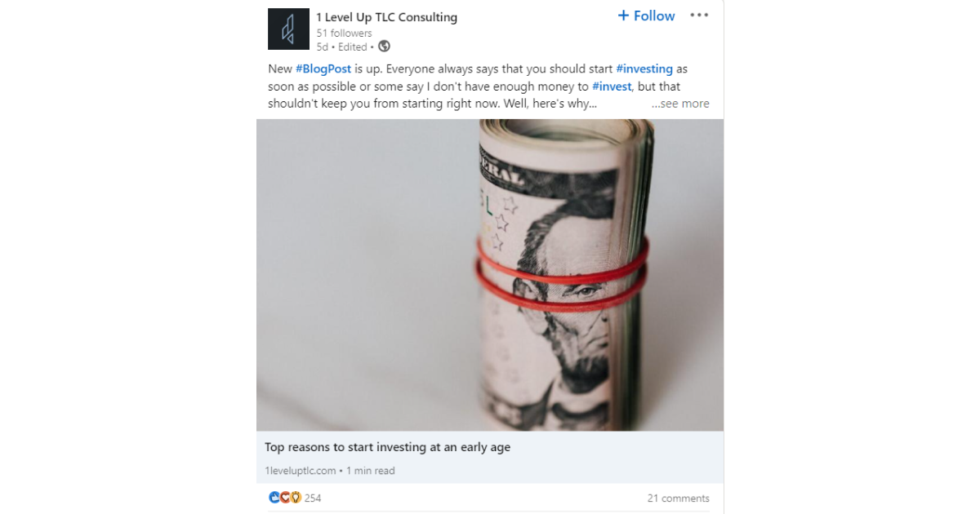980x514 pixels.
Task: Click the yellow lightbulb Insightful reaction icon
Action: [296, 498]
